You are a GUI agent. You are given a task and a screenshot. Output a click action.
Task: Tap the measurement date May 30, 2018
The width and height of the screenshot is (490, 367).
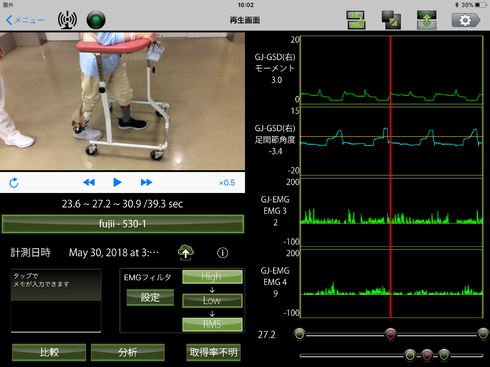click(113, 253)
